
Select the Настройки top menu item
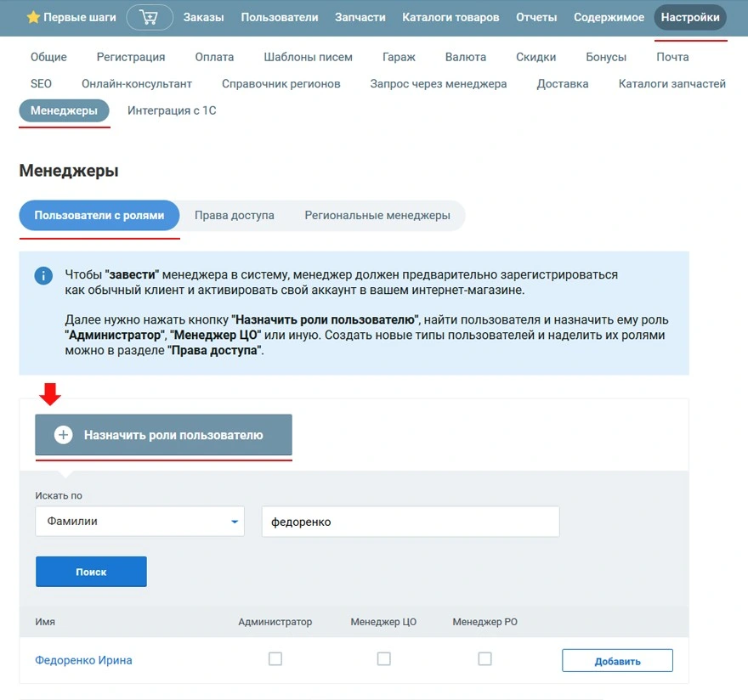click(x=690, y=18)
